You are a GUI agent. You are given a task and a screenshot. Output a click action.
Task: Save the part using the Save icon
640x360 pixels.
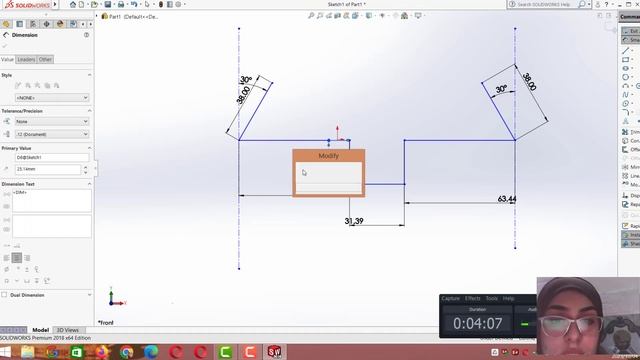pos(108,4)
